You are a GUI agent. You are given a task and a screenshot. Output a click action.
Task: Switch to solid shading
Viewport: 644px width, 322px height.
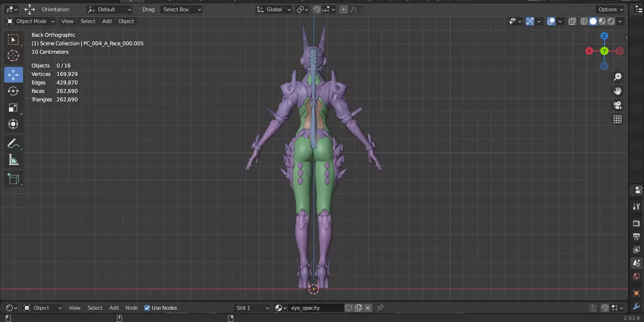tap(593, 21)
